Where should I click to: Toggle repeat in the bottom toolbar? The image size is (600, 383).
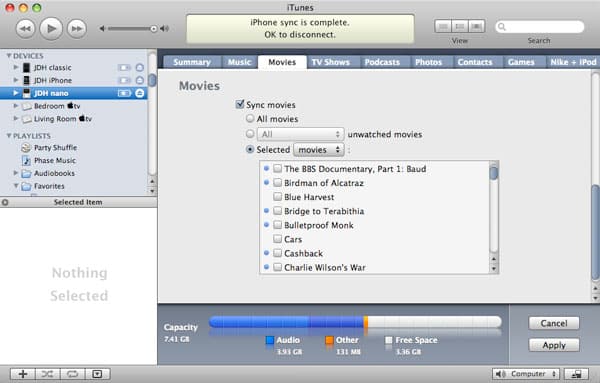pos(72,374)
